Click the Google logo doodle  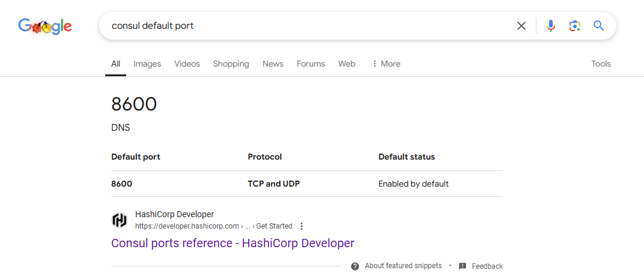[45, 26]
